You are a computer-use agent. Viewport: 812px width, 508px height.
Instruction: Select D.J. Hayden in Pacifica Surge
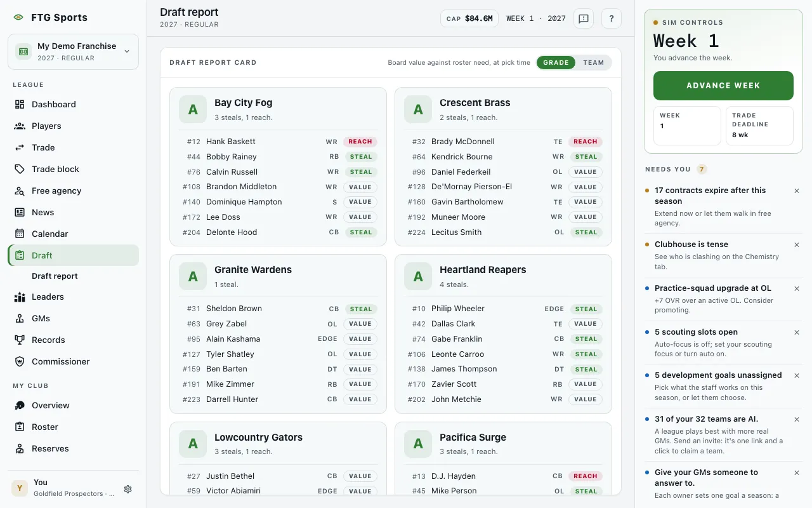coord(503,476)
